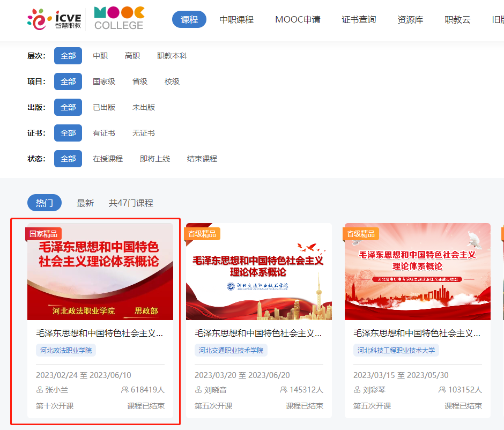Choose 已出版 in the 出版 filter
Image resolution: width=504 pixels, height=430 pixels.
(104, 107)
